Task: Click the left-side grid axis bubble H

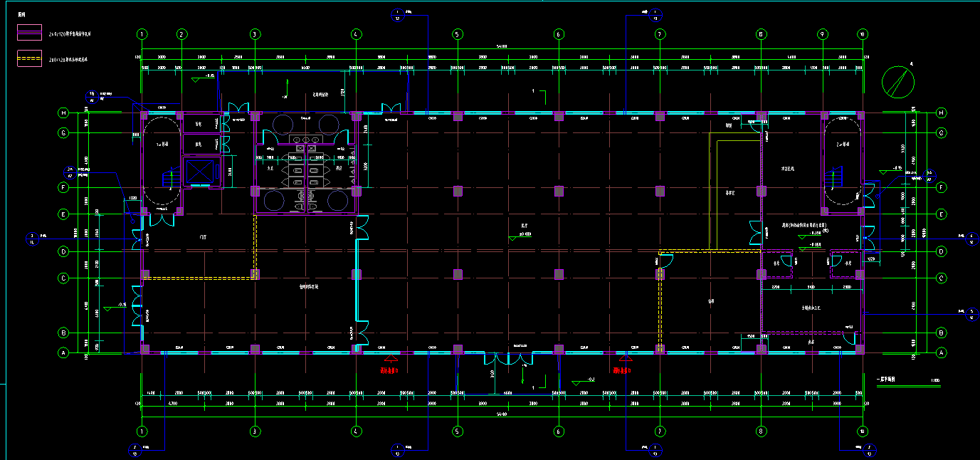Action: coord(64,113)
